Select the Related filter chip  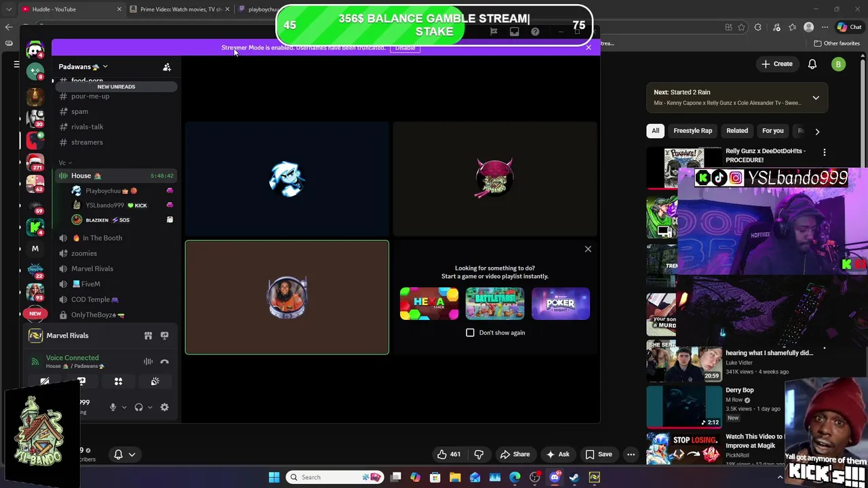point(737,131)
